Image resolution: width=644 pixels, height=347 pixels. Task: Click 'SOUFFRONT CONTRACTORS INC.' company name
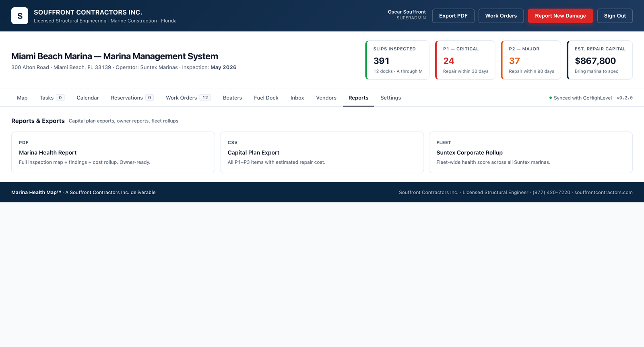[88, 12]
